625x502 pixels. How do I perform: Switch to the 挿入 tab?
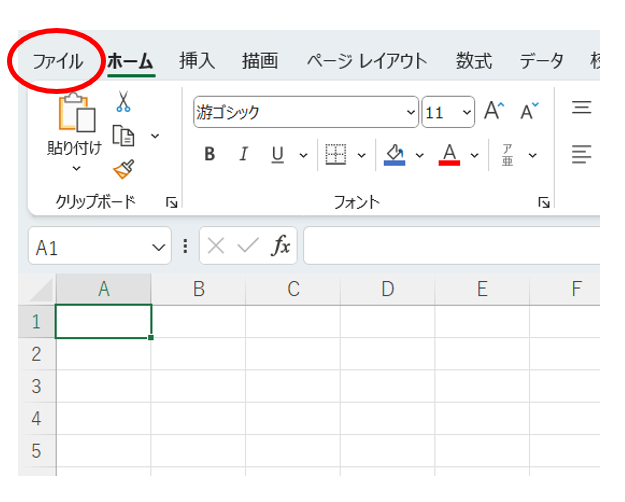(197, 61)
